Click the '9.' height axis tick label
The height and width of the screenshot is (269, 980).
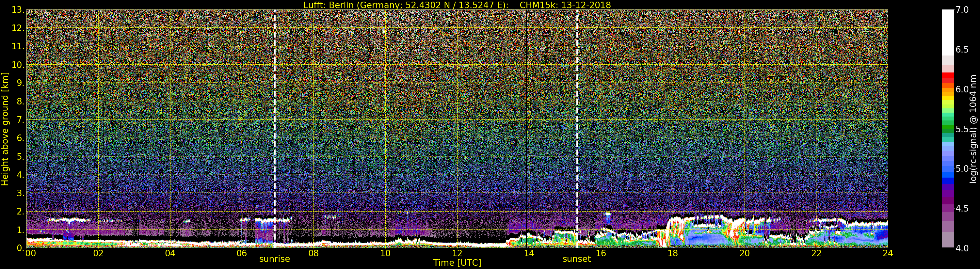[x=21, y=83]
